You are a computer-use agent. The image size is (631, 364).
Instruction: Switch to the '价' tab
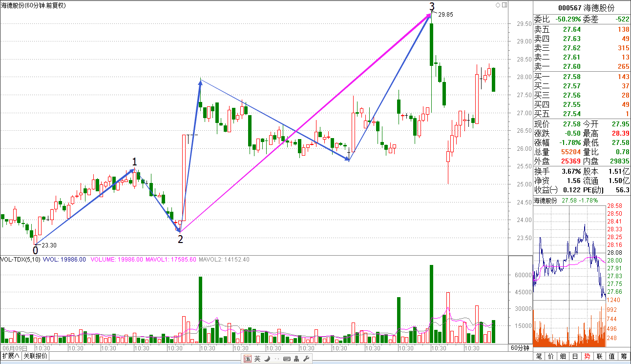click(551, 357)
